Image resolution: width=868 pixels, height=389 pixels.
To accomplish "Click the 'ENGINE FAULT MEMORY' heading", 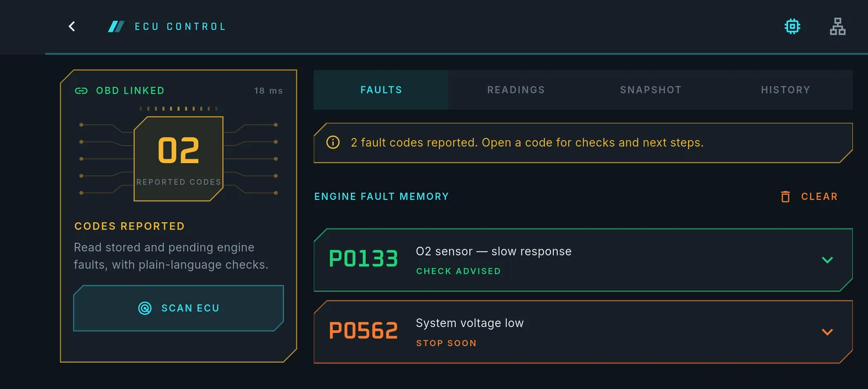I will [x=381, y=196].
